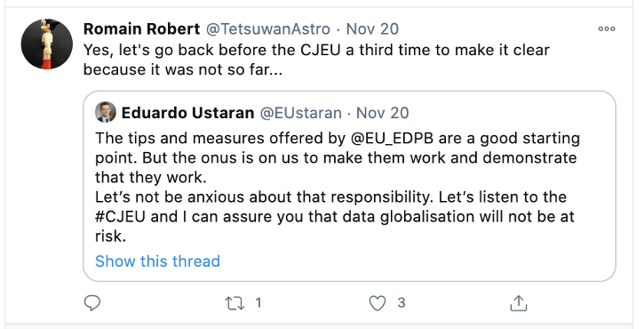Click the main tweet text about CJEU
Image resolution: width=644 pixels, height=329 pixels.
[x=316, y=60]
